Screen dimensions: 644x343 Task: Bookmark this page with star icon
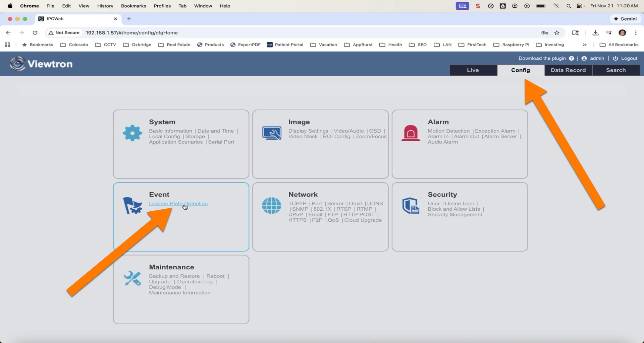click(x=557, y=33)
